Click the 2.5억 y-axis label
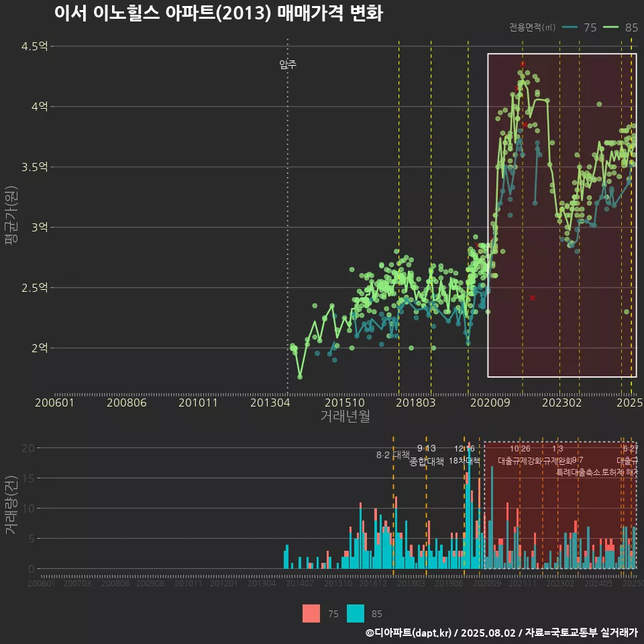The width and height of the screenshot is (644, 644). [x=34, y=288]
